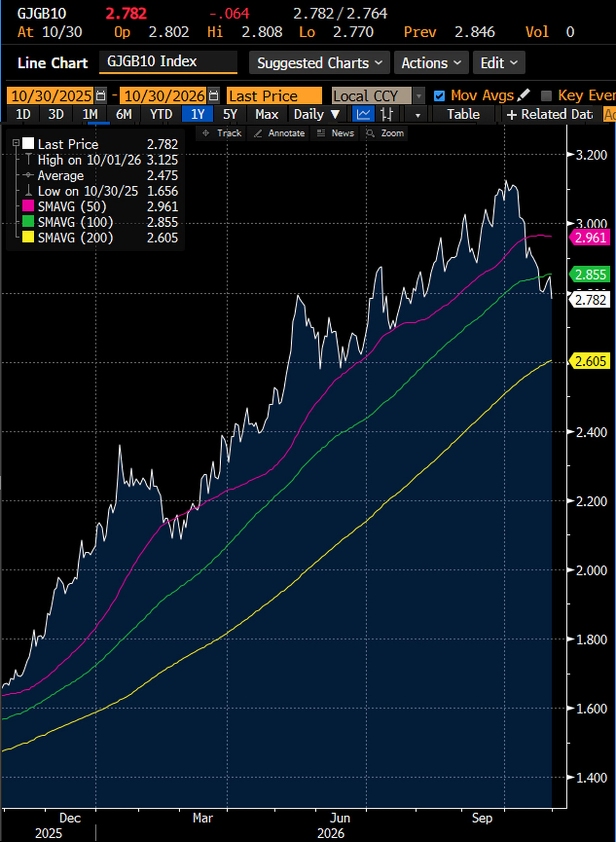This screenshot has width=616, height=842.
Task: Click the yellow SMAVG (200) swatch
Action: click(28, 237)
